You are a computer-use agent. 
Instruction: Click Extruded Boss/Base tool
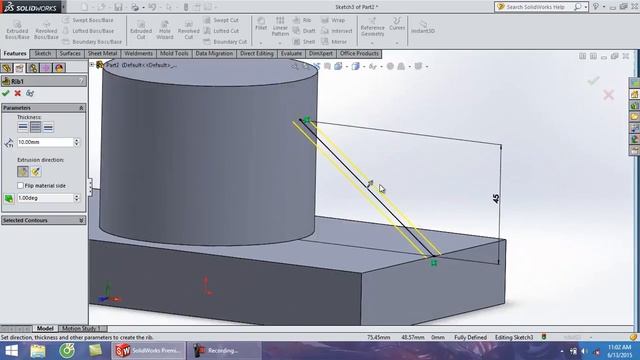click(x=17, y=30)
